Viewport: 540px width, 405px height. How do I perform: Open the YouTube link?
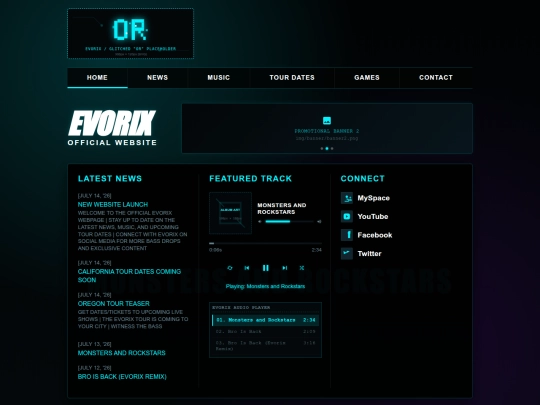click(x=373, y=217)
